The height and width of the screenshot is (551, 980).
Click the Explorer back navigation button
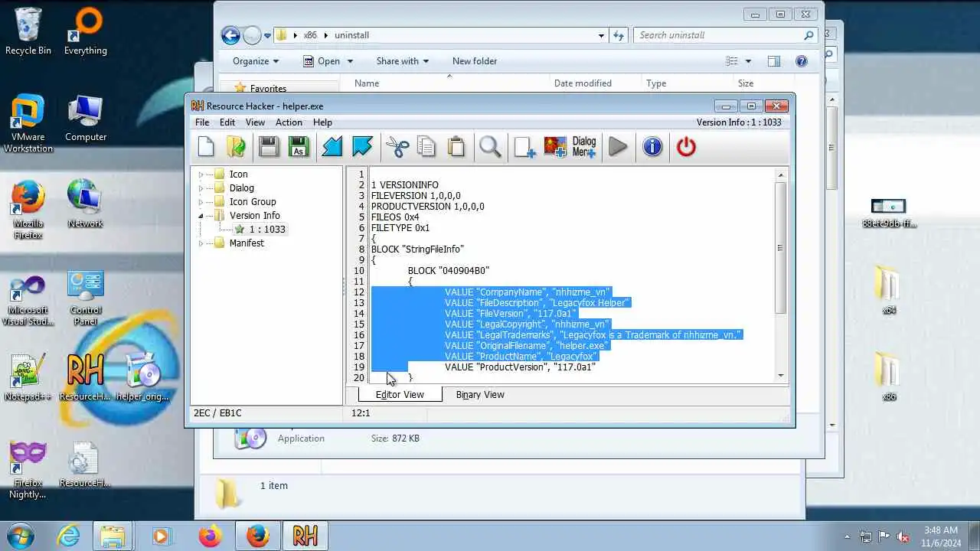(x=230, y=35)
